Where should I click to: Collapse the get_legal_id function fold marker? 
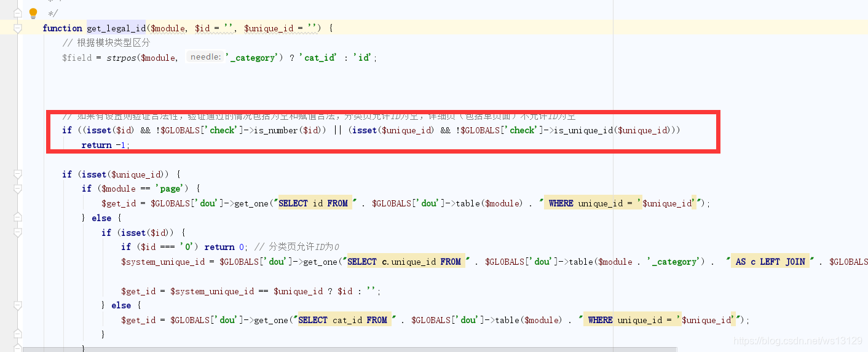click(18, 28)
